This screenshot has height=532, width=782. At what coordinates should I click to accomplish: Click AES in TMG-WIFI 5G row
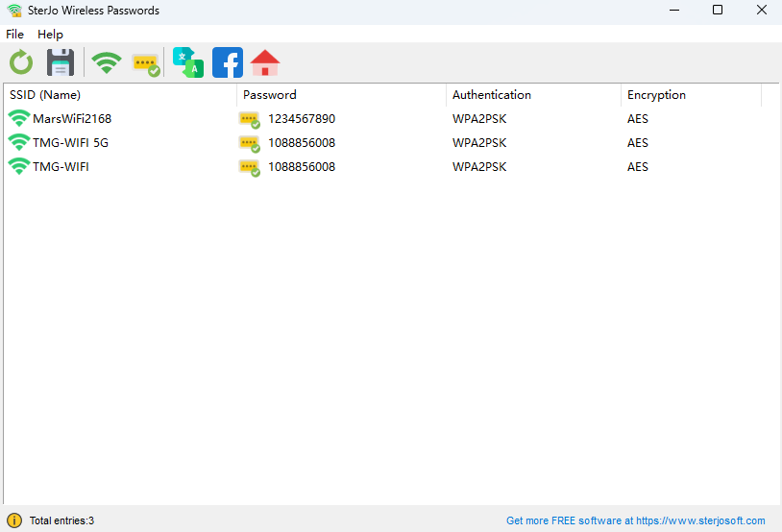point(637,142)
